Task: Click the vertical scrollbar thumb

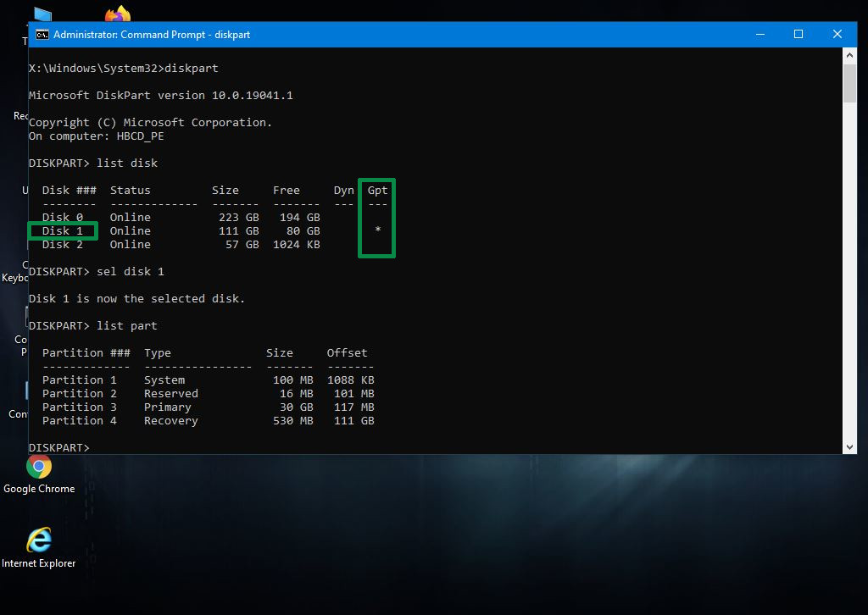Action: 850,83
